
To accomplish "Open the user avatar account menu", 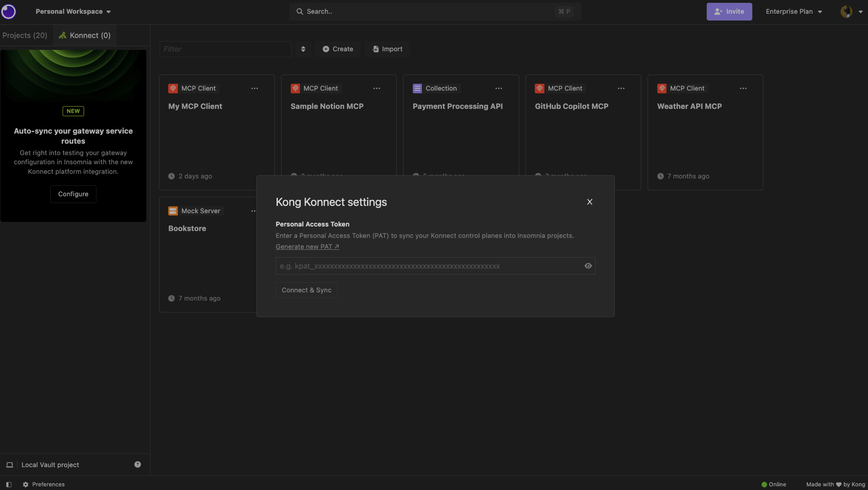I will click(851, 11).
